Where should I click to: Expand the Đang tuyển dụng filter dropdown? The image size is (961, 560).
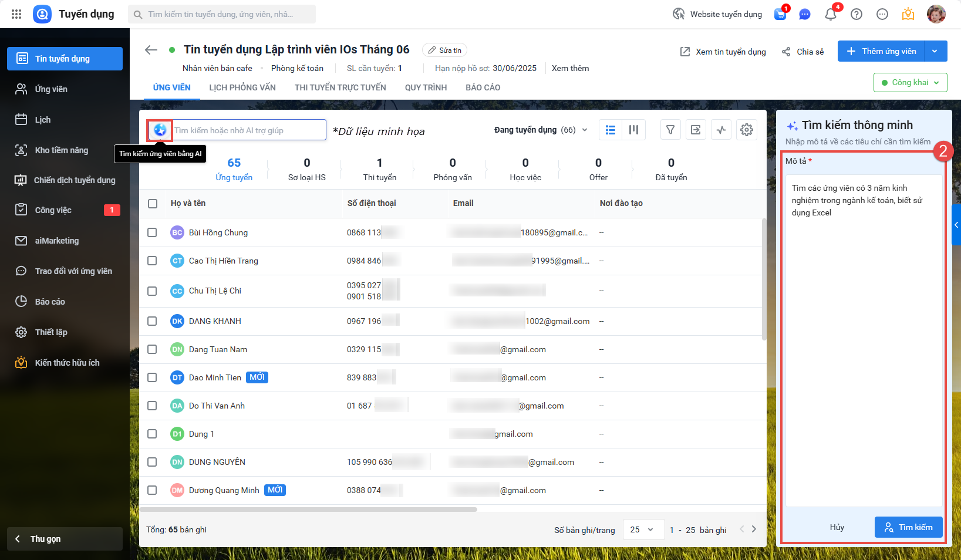540,130
